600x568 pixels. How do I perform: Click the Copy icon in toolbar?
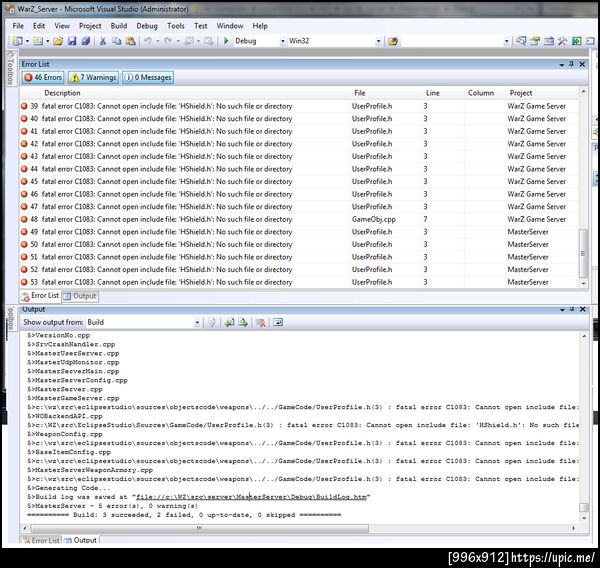pyautogui.click(x=116, y=41)
